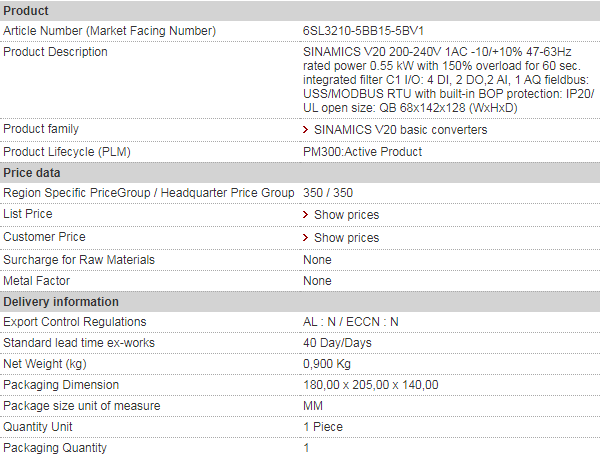Click the red arrow beside SINAMICS V20 basic converters
This screenshot has height=456, width=601.
(x=305, y=130)
